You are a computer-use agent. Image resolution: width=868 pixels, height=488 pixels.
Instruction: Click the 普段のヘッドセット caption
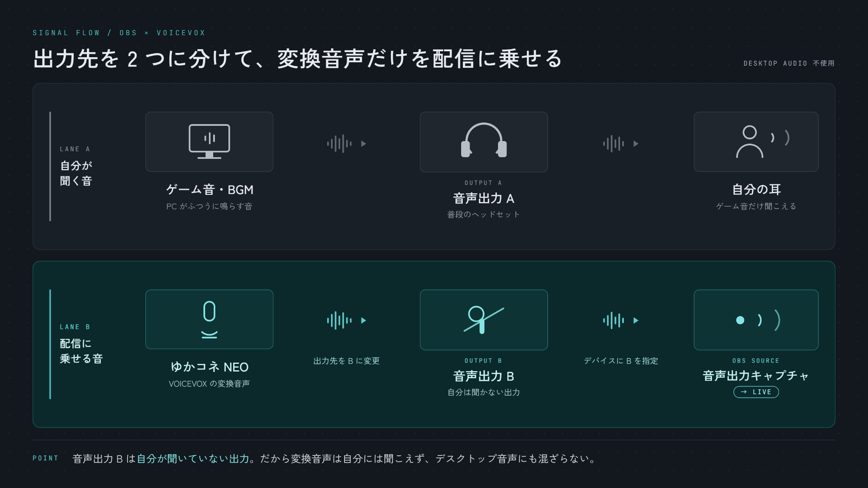click(x=484, y=214)
